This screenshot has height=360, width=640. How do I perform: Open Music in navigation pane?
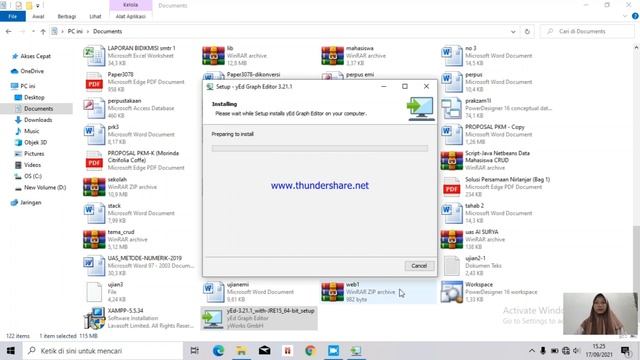pyautogui.click(x=31, y=131)
